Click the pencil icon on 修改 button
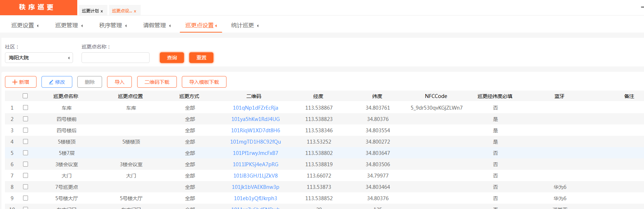The height and width of the screenshot is (209, 644). coord(51,82)
